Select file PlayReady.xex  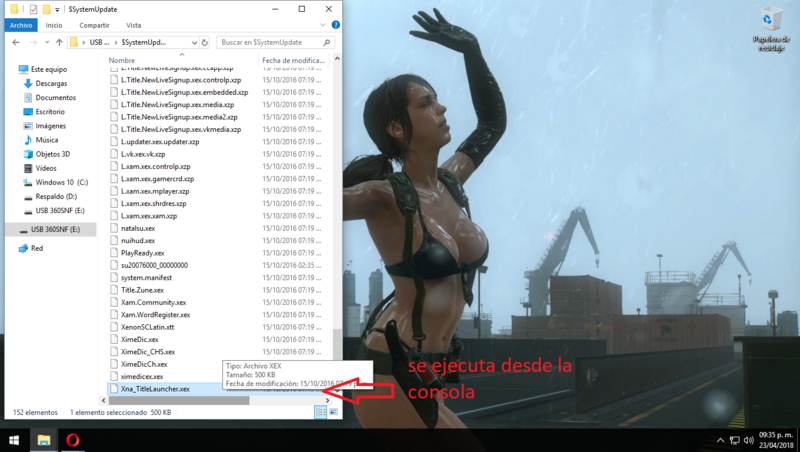[x=142, y=253]
